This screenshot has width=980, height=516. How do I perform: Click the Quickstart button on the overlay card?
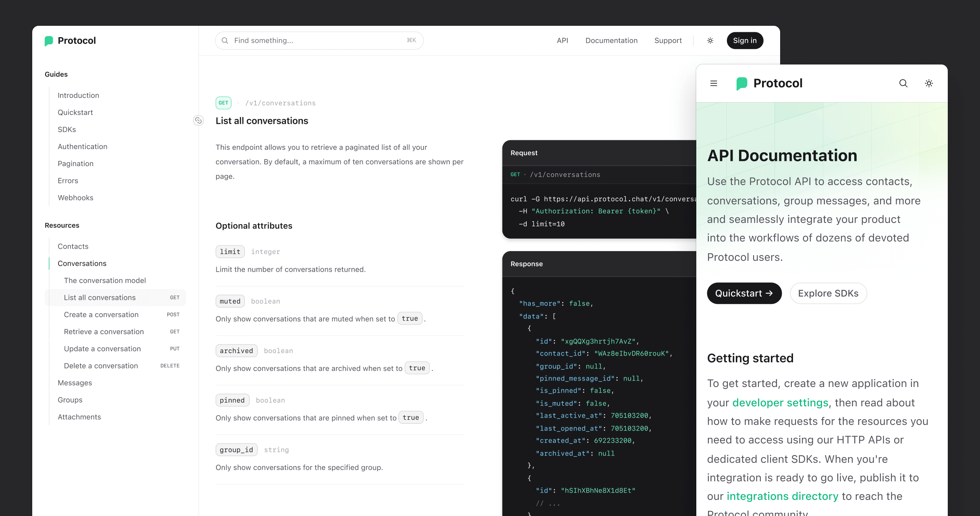click(x=744, y=293)
